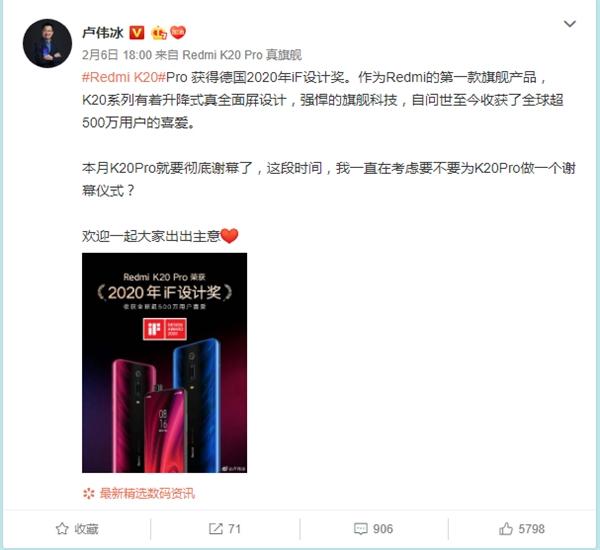The width and height of the screenshot is (600, 550).
Task: Repost the post showing 71 shares
Action: pos(225,529)
